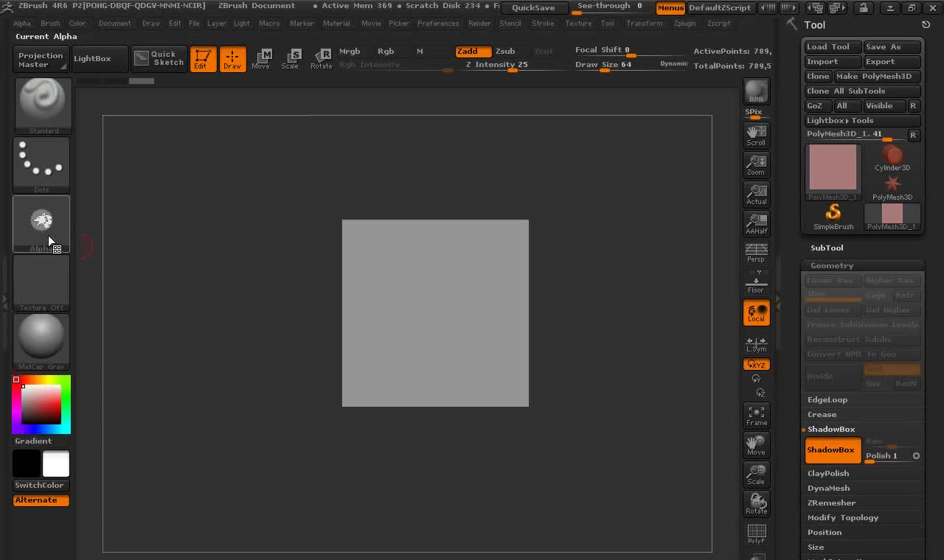Click Make PolyMesh3D button

[x=878, y=76]
